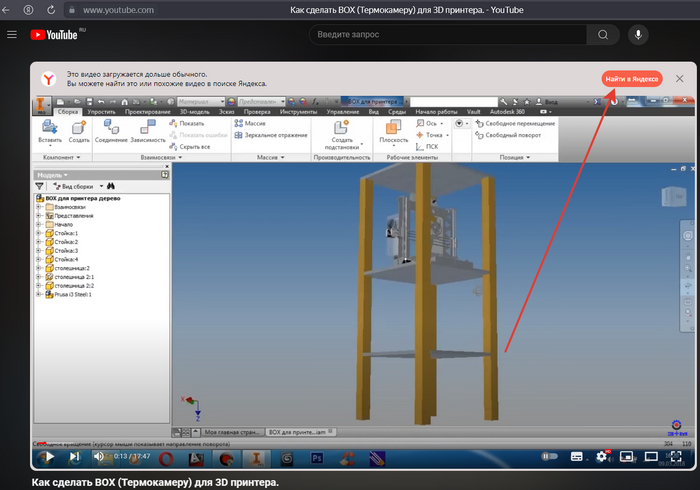View site info via the padlock icon

[x=72, y=10]
